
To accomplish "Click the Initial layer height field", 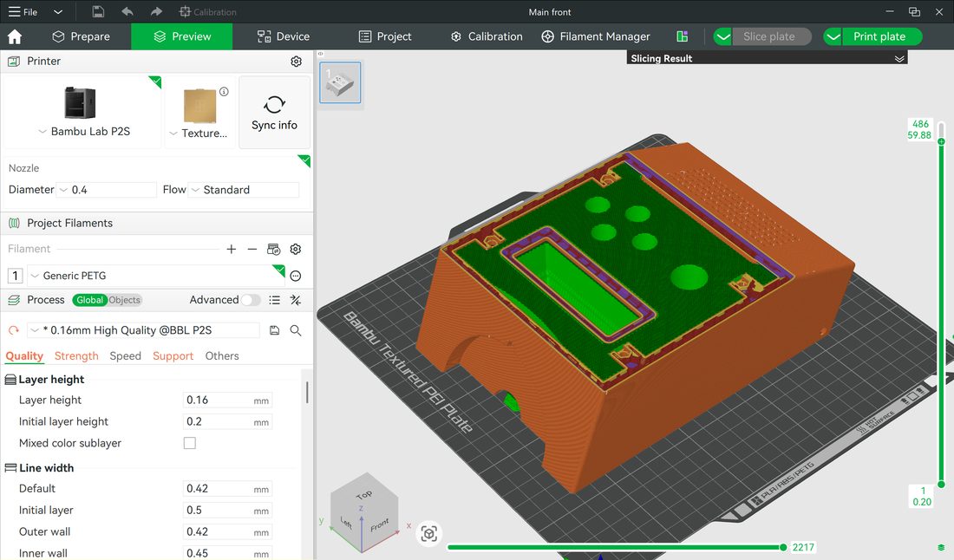I will click(227, 422).
